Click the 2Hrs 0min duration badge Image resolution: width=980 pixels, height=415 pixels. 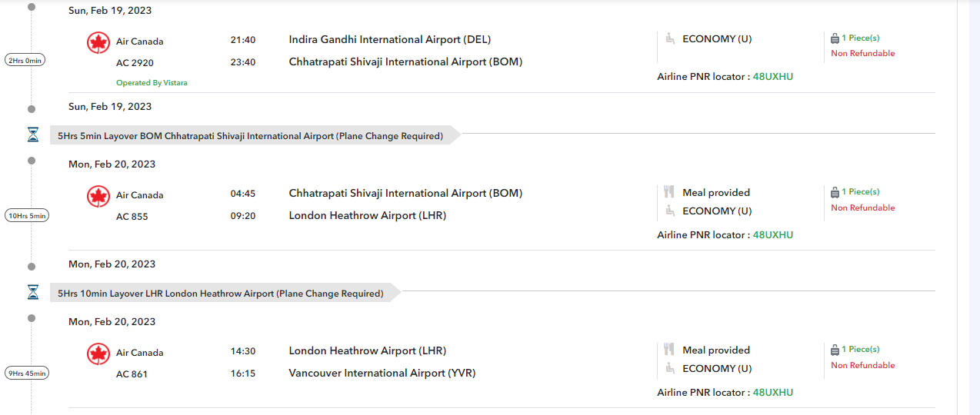click(x=25, y=60)
